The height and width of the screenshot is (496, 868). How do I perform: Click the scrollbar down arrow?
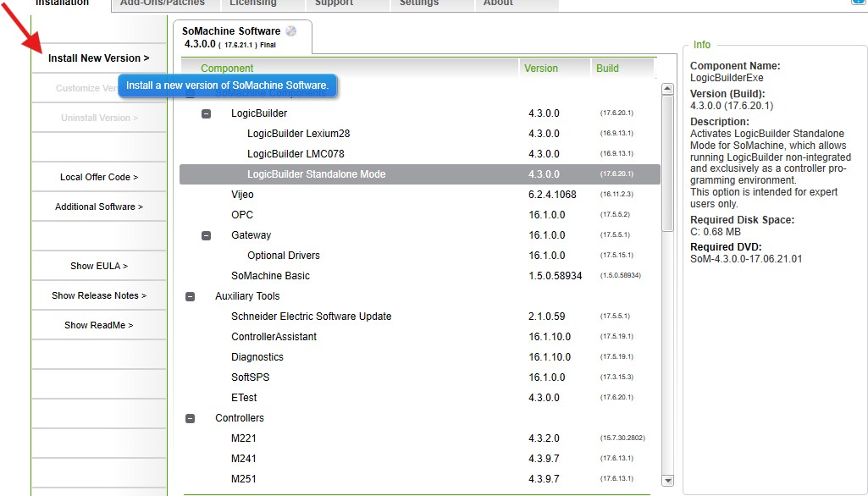tap(667, 481)
